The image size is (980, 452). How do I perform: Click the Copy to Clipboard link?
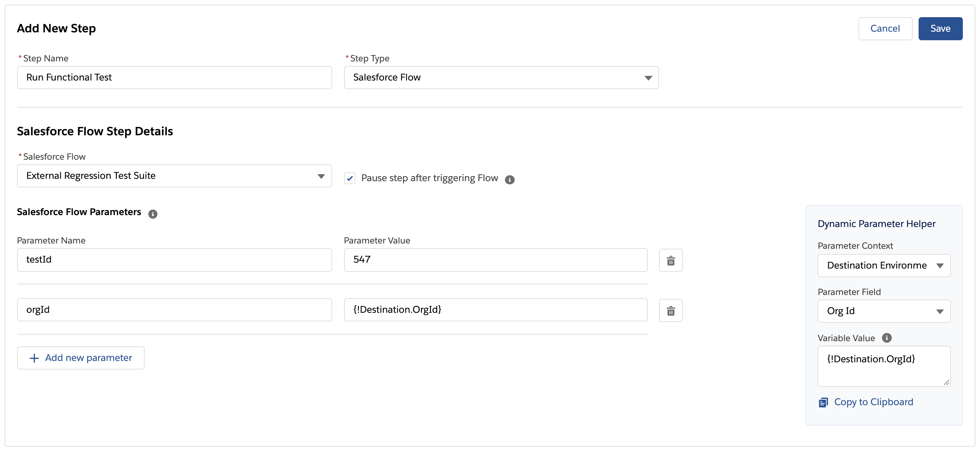pos(874,402)
